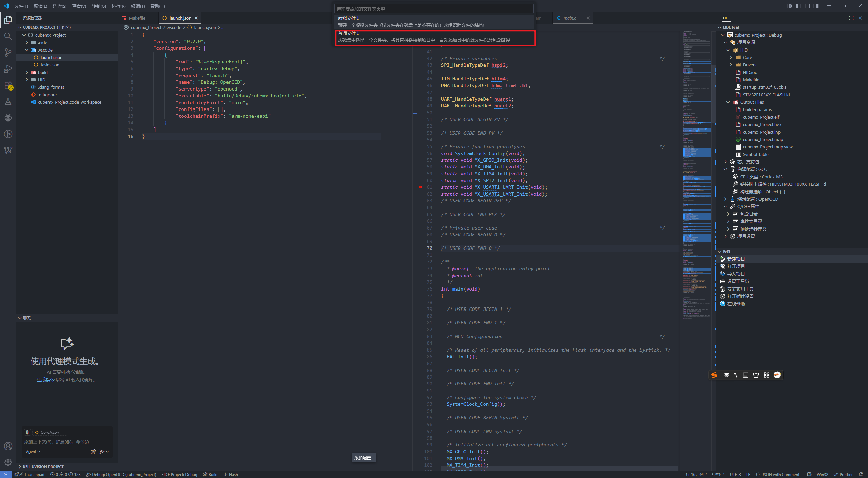Expand the build folder in explorer
This screenshot has height=478, width=868.
click(x=43, y=72)
